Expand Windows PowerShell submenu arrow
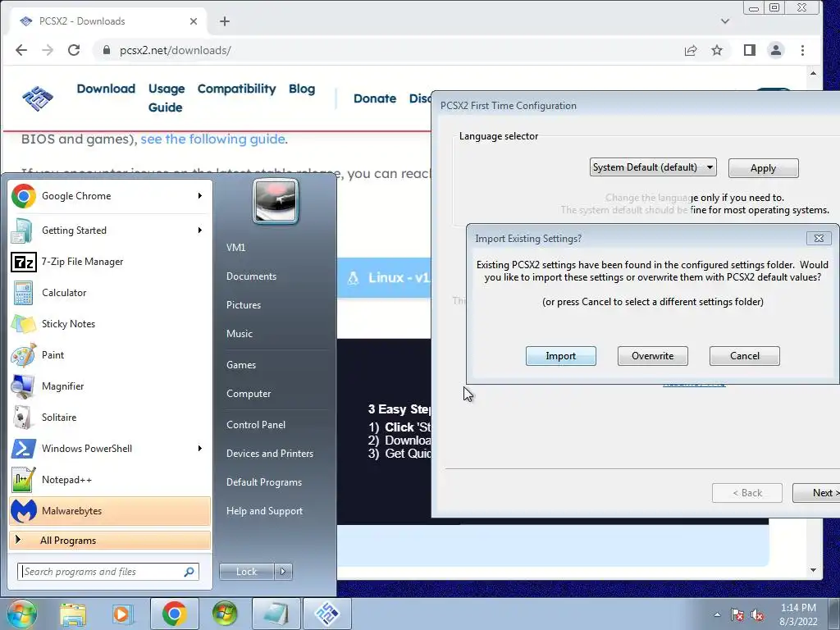Image resolution: width=840 pixels, height=630 pixels. 200,449
